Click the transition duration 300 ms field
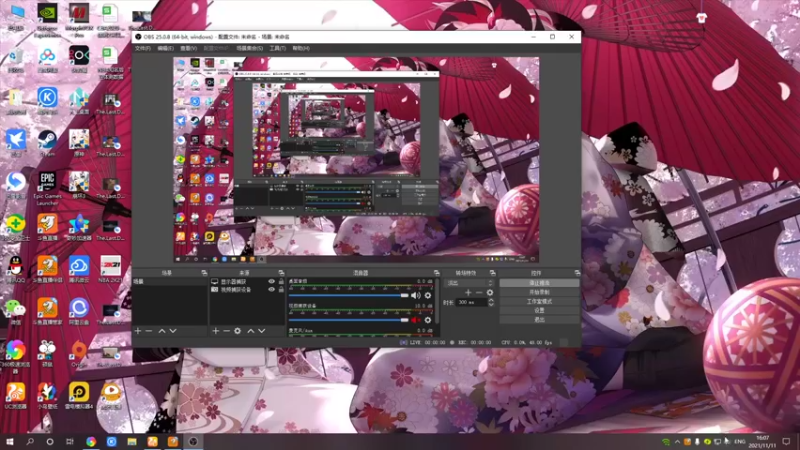 click(471, 303)
